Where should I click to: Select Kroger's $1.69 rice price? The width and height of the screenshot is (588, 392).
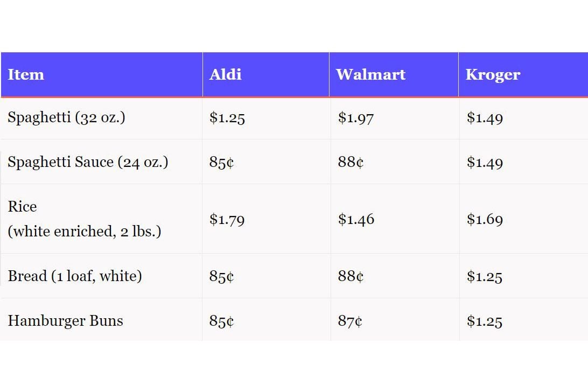point(485,220)
